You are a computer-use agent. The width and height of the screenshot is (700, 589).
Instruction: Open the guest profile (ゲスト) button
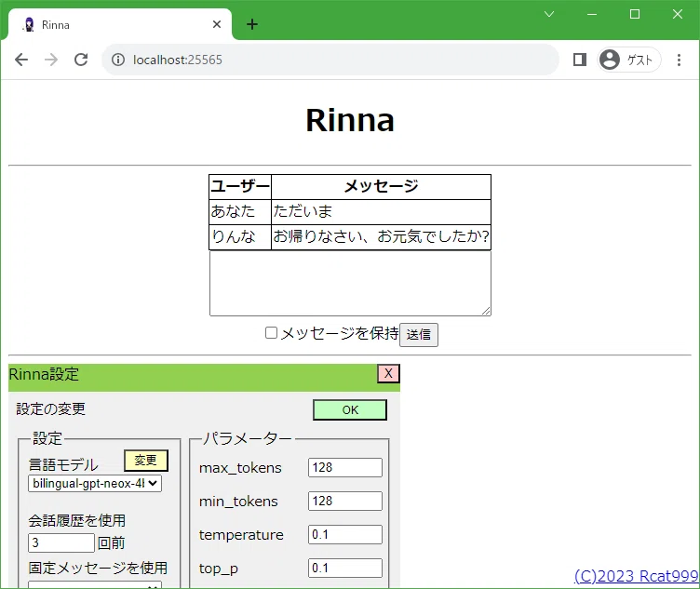[x=629, y=60]
